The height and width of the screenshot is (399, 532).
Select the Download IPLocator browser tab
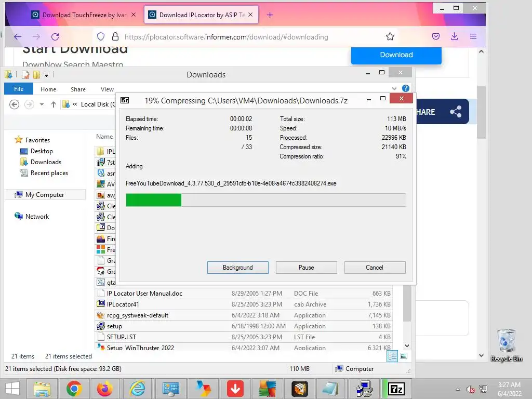201,15
